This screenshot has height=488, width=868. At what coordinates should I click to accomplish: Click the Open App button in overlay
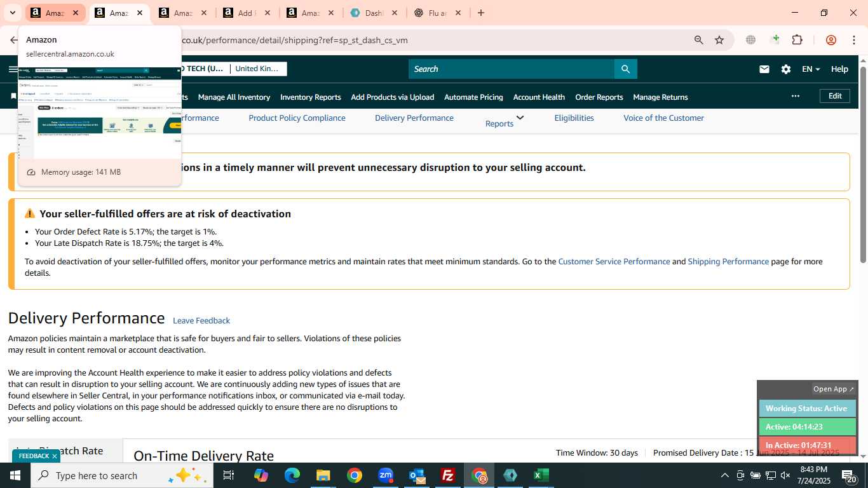(834, 389)
